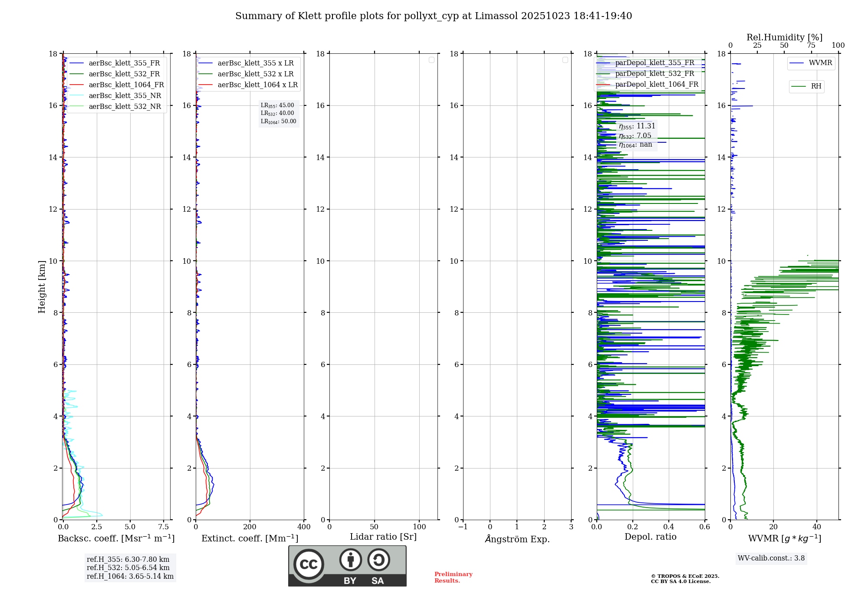
Task: Click the aerBsc_klett_1064_FR legend entry
Action: [x=126, y=85]
